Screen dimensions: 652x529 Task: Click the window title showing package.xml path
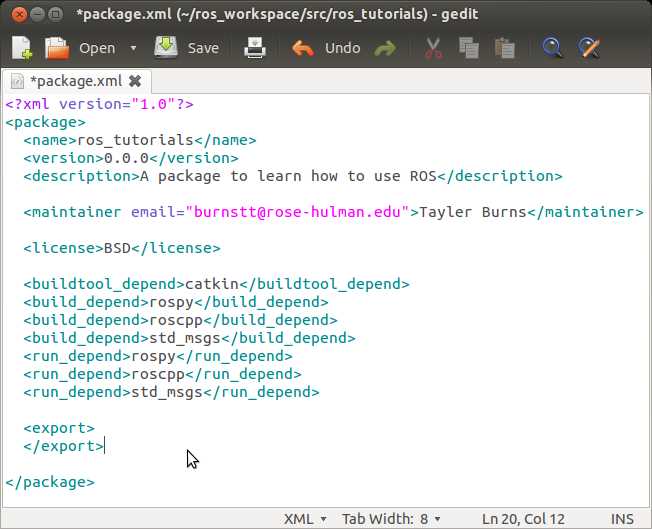[x=277, y=15]
